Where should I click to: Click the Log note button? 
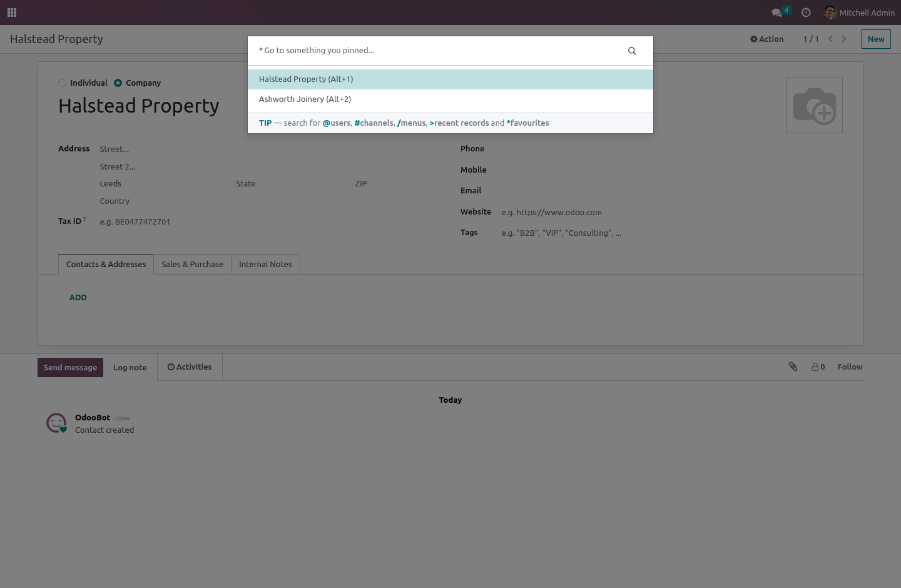coord(130,368)
